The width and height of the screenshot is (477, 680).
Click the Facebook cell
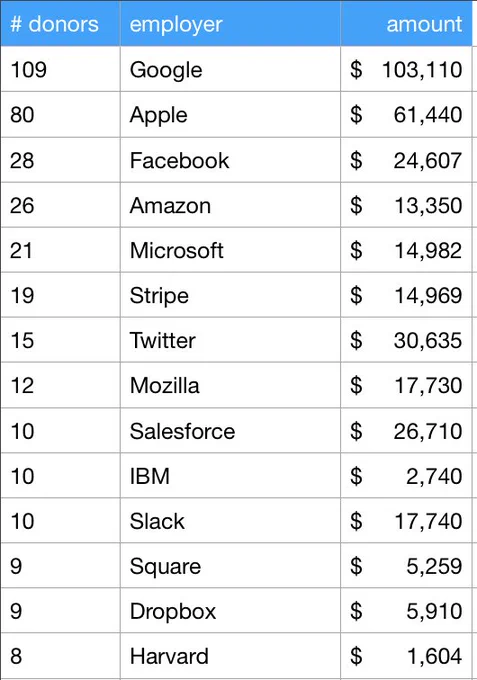pyautogui.click(x=230, y=160)
